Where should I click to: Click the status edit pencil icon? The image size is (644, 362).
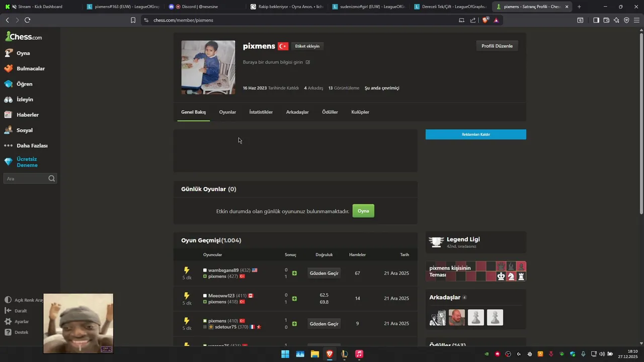point(308,62)
